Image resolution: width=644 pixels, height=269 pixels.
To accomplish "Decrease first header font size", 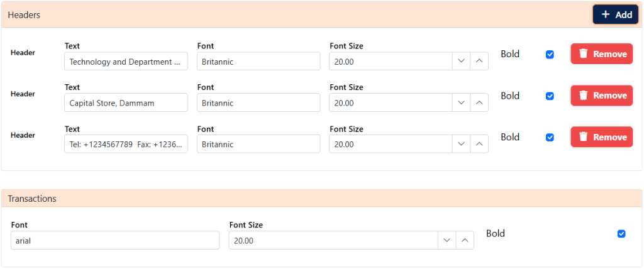I will [461, 62].
